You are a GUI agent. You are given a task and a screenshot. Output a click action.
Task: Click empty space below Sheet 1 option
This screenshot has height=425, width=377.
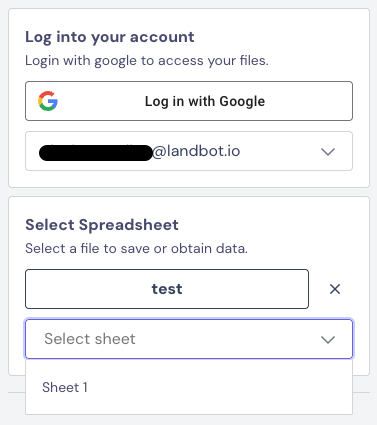click(x=189, y=409)
